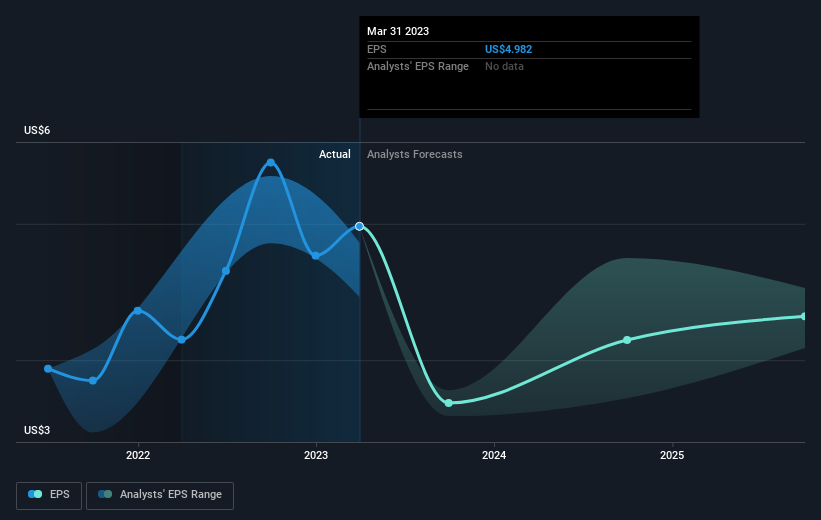Click the 2025 axis label
Image resolution: width=821 pixels, height=520 pixels.
point(672,455)
